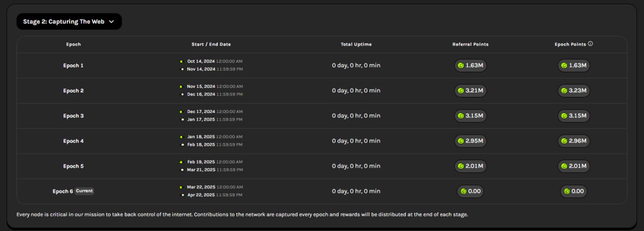
Task: Click the Epoch 6 total uptime value
Action: click(356, 191)
